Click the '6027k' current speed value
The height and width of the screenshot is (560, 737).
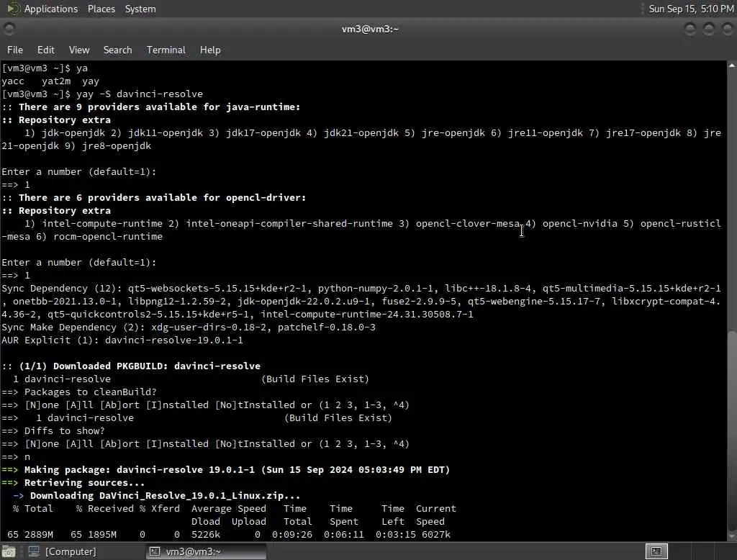(x=435, y=535)
